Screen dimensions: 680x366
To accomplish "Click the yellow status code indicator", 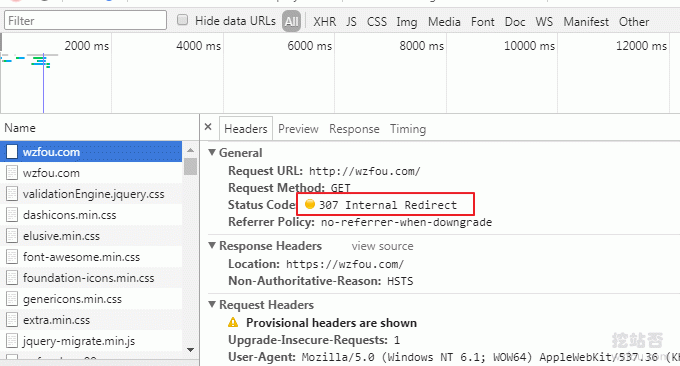I will point(310,204).
